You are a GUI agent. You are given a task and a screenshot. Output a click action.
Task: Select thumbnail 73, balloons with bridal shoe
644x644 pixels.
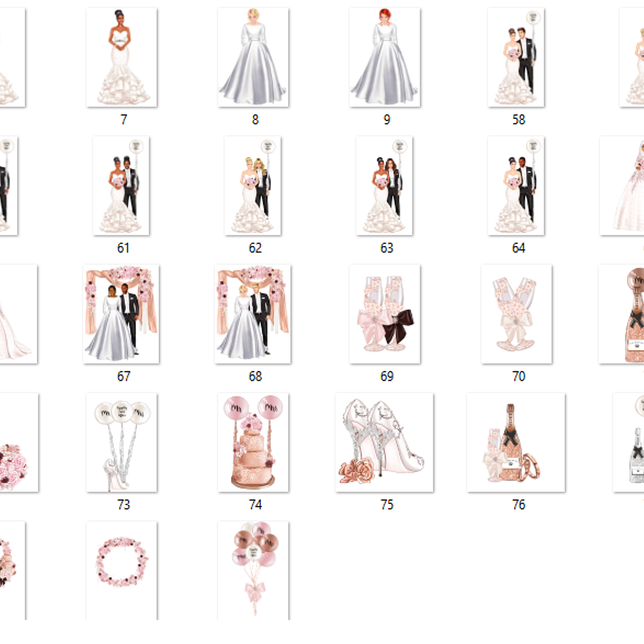click(x=122, y=442)
